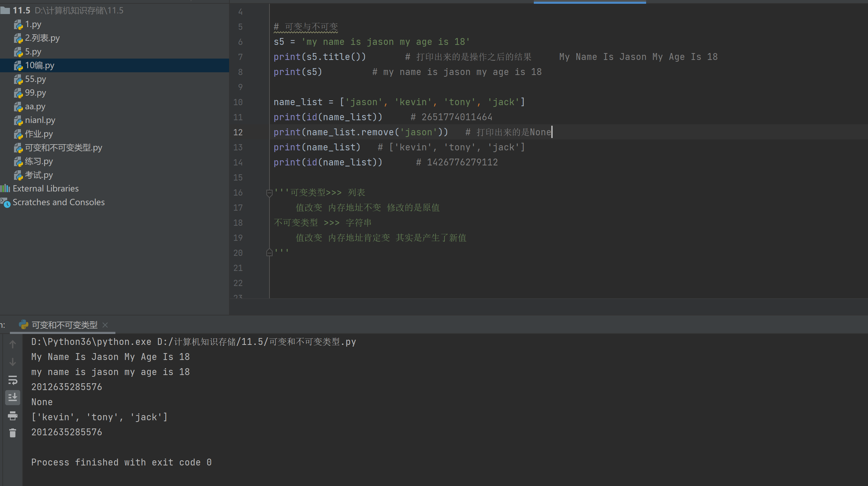
Task: Click 'Process finished with exit code 0' text
Action: coord(122,462)
